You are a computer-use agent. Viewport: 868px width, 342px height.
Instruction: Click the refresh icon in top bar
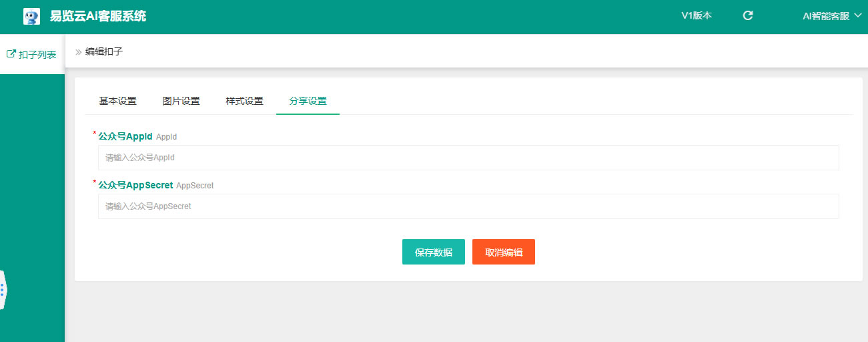click(x=748, y=16)
